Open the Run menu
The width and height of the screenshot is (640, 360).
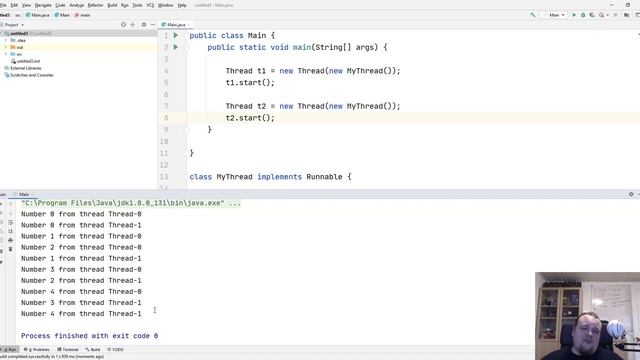click(125, 5)
